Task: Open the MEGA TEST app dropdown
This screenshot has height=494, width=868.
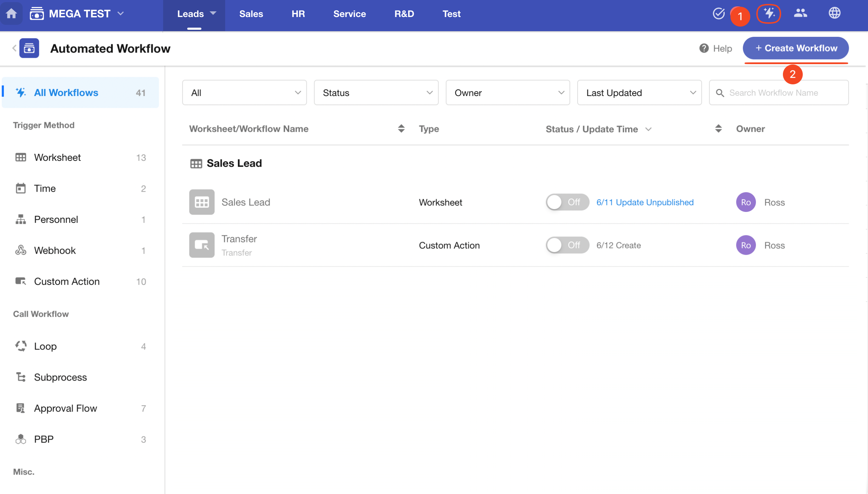Action: [x=121, y=13]
